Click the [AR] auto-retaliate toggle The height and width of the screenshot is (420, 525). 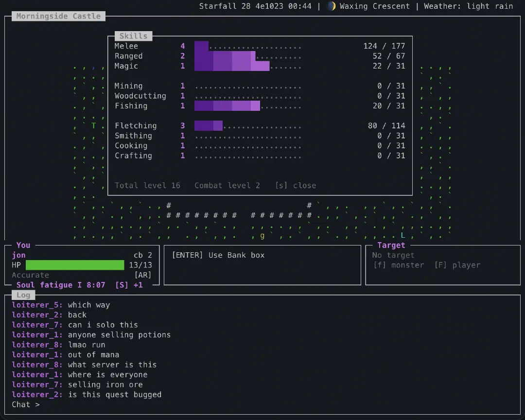143,275
